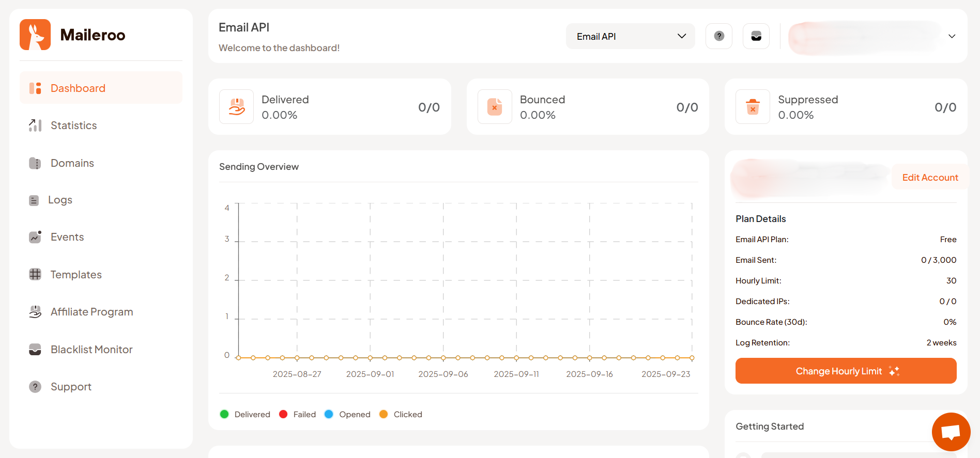Viewport: 980px width, 458px height.
Task: Toggle the Failed series in chart legend
Action: [x=283, y=414]
